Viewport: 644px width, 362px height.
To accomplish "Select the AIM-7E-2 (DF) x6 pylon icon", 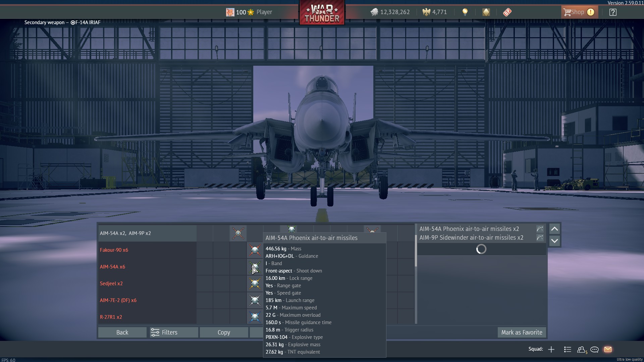I will pyautogui.click(x=255, y=300).
